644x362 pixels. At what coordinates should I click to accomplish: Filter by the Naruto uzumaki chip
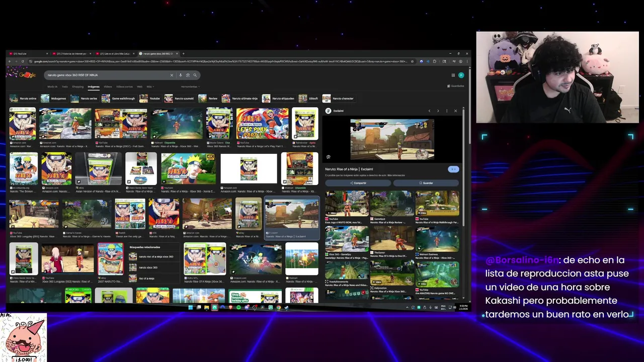pos(180,99)
